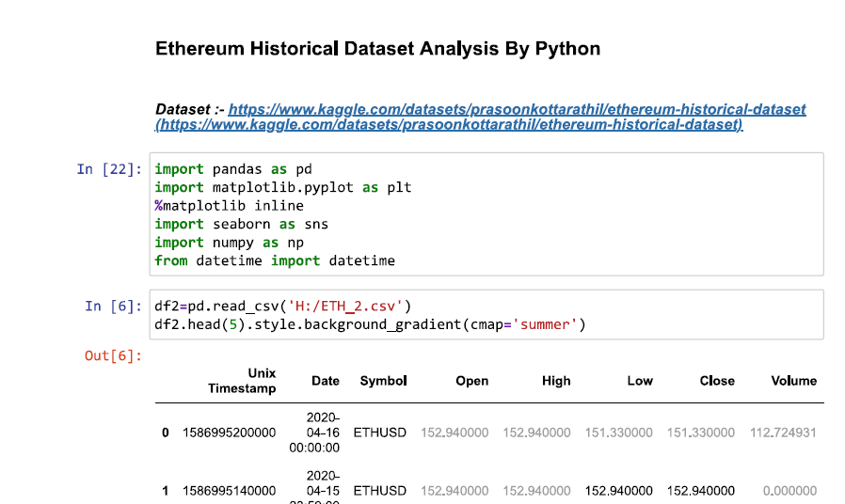Click the 'import numpy as np' code line

[x=229, y=243]
